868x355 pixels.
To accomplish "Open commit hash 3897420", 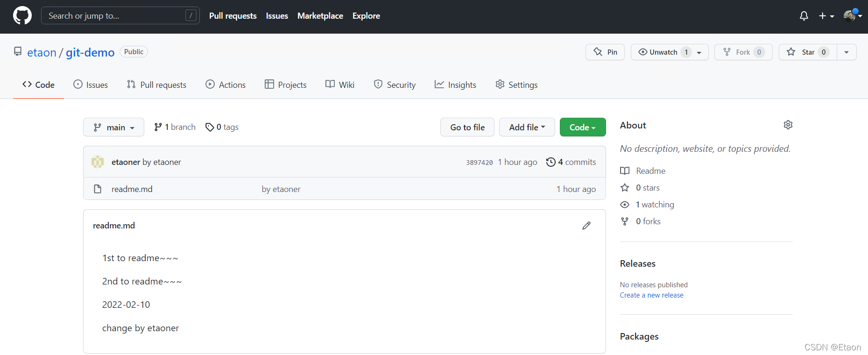I will click(x=479, y=163).
